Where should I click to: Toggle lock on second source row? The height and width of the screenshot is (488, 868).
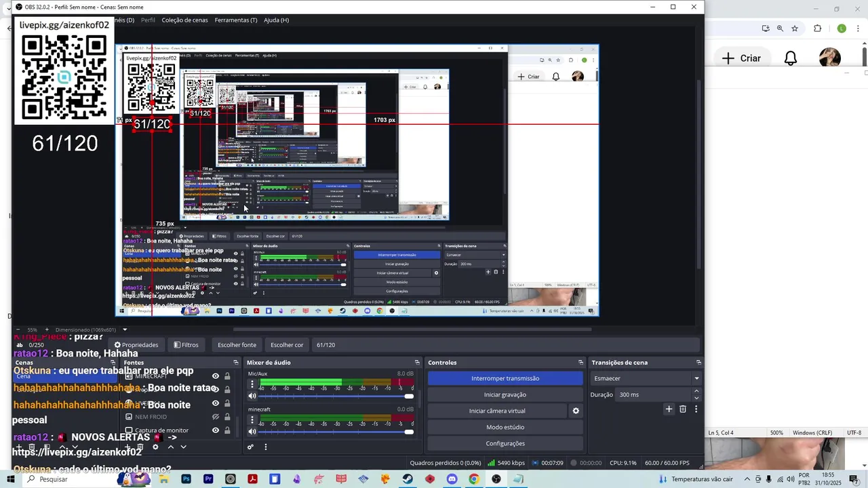pyautogui.click(x=227, y=390)
